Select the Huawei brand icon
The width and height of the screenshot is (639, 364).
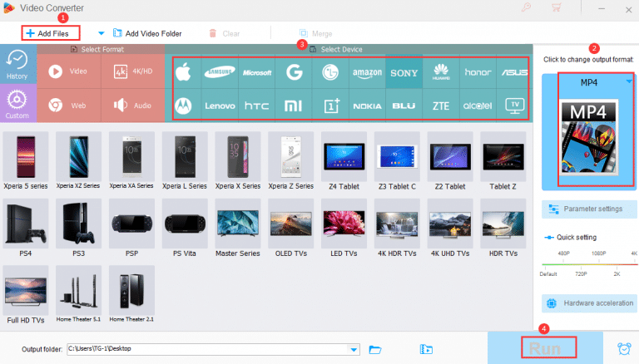(x=441, y=72)
